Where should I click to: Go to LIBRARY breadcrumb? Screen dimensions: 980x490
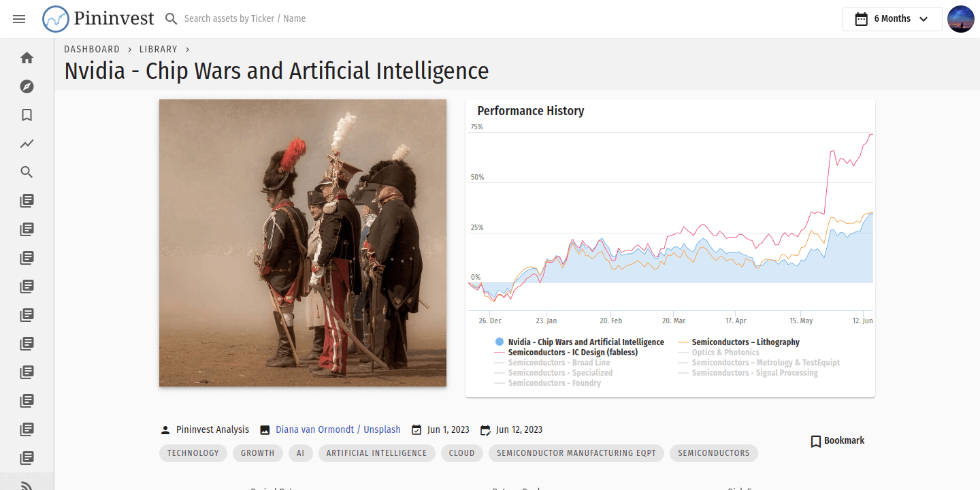[159, 49]
